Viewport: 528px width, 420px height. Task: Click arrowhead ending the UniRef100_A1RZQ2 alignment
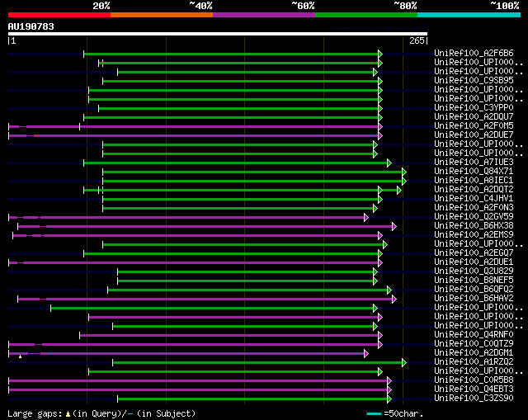[x=404, y=363]
